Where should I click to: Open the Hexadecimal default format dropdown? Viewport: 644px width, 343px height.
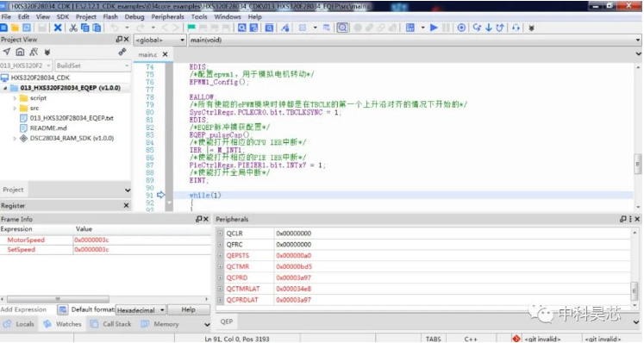tap(141, 310)
